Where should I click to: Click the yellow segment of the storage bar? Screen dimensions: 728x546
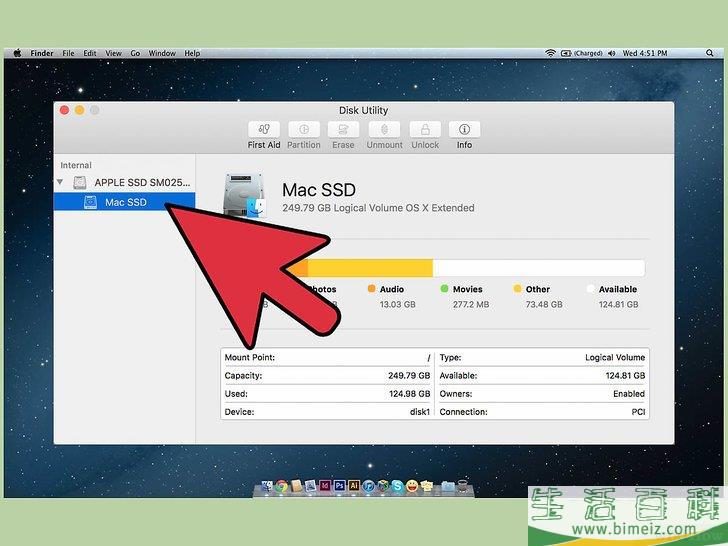[x=370, y=268]
